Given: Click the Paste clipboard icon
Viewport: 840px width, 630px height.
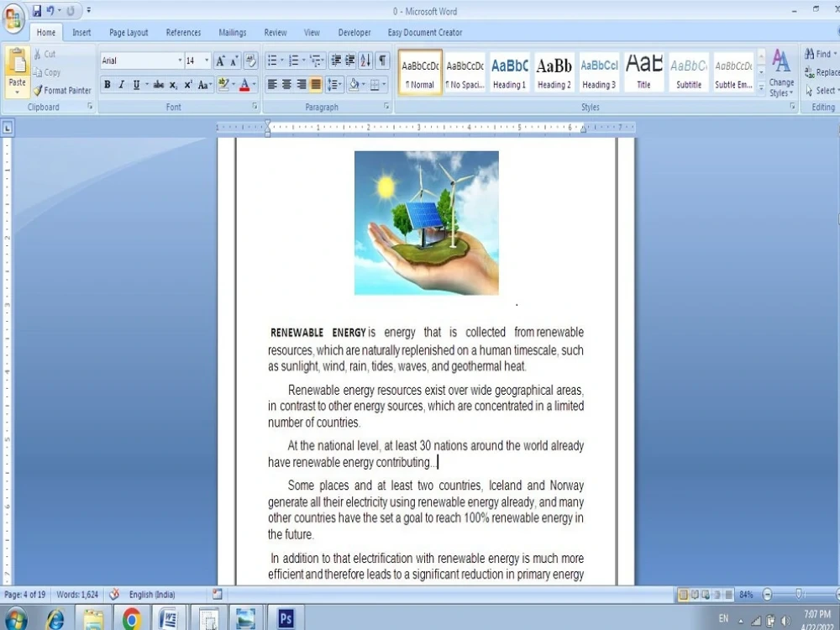Looking at the screenshot, I should click(x=17, y=63).
